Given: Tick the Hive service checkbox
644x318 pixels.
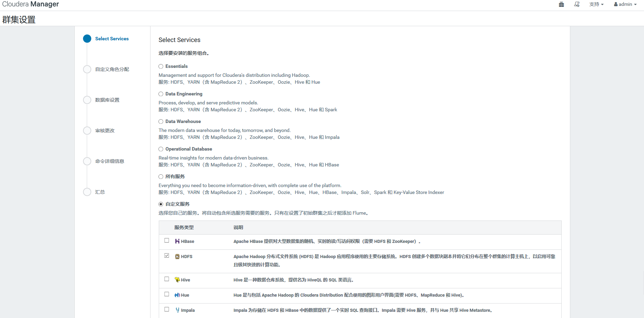Looking at the screenshot, I should click(x=167, y=279).
